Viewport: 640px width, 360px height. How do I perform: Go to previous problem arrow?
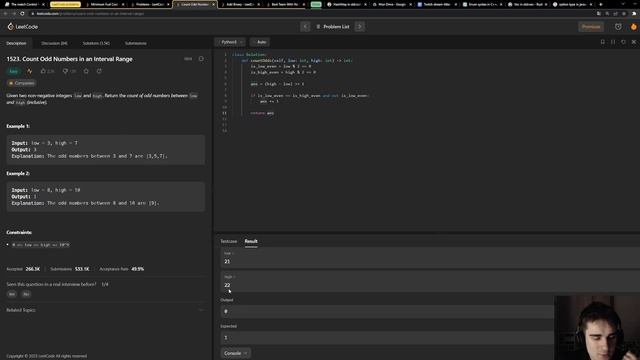click(305, 27)
